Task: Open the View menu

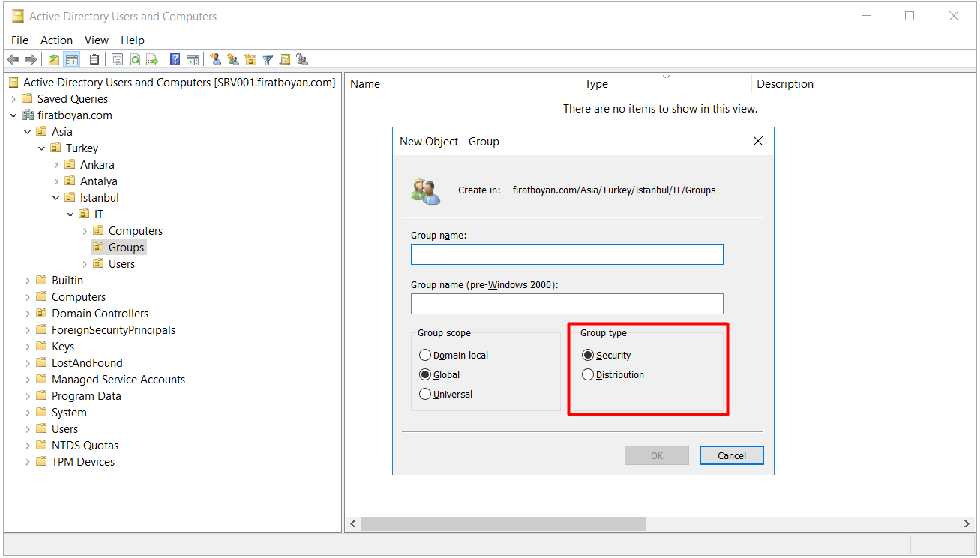Action: coord(96,40)
